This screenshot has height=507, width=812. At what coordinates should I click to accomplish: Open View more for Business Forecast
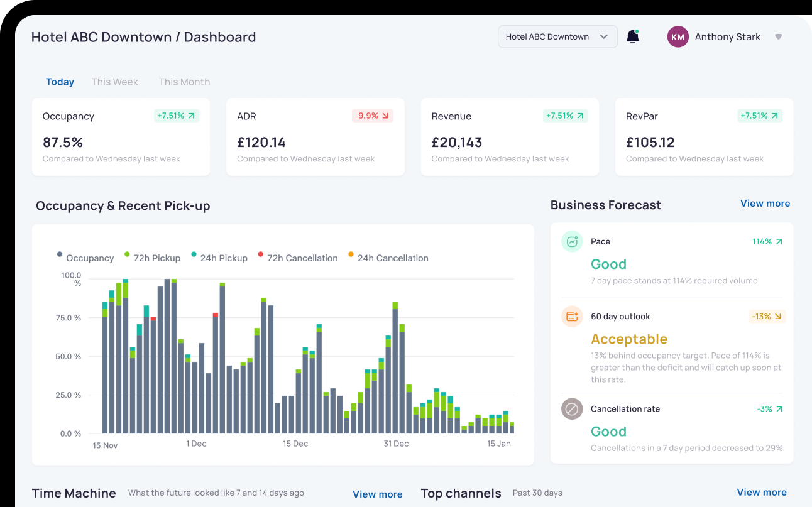point(765,204)
